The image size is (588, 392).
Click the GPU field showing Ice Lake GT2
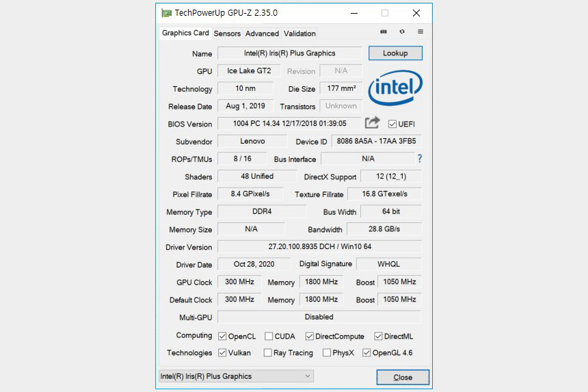[249, 71]
